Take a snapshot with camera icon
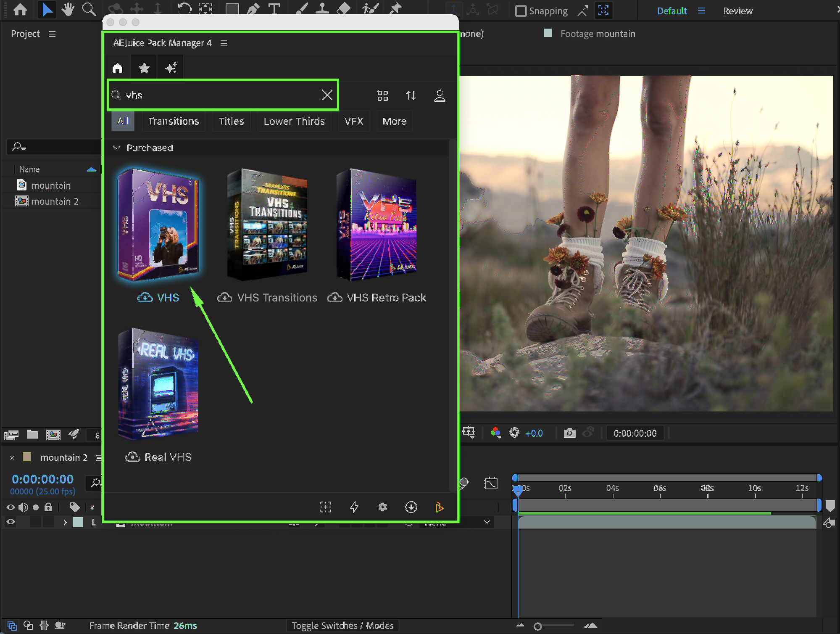Viewport: 840px width, 634px height. pos(569,433)
